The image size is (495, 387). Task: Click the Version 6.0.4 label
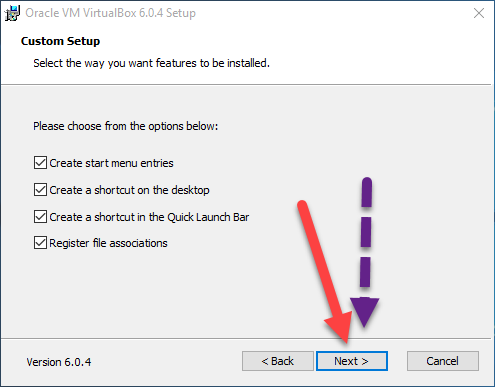[59, 362]
